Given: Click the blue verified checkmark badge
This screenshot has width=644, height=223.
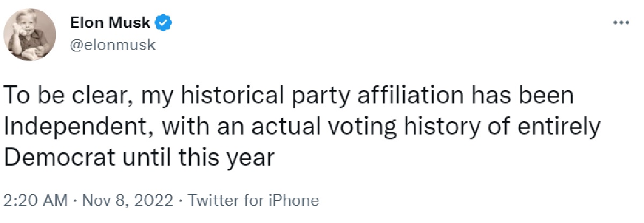Looking at the screenshot, I should pos(163,23).
